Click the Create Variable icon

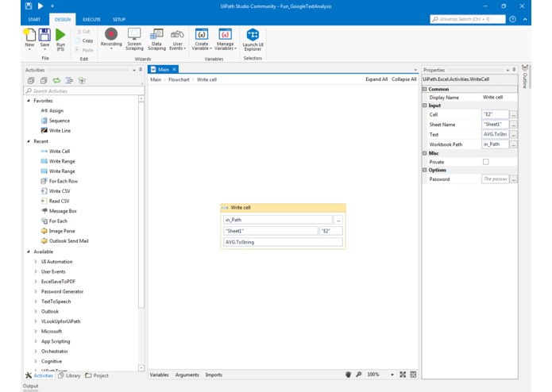[x=202, y=34]
